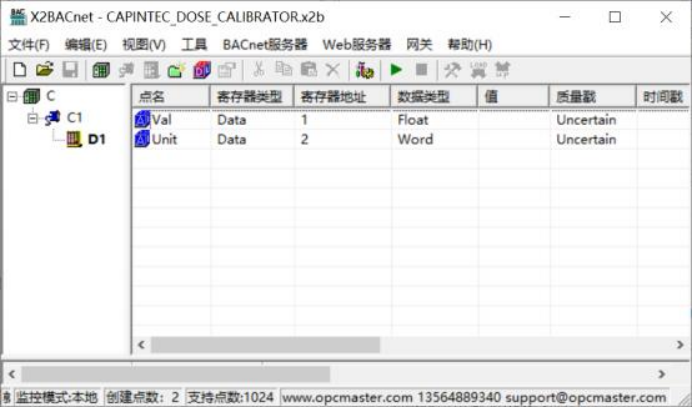Click the Data register type in Val row

tap(232, 120)
